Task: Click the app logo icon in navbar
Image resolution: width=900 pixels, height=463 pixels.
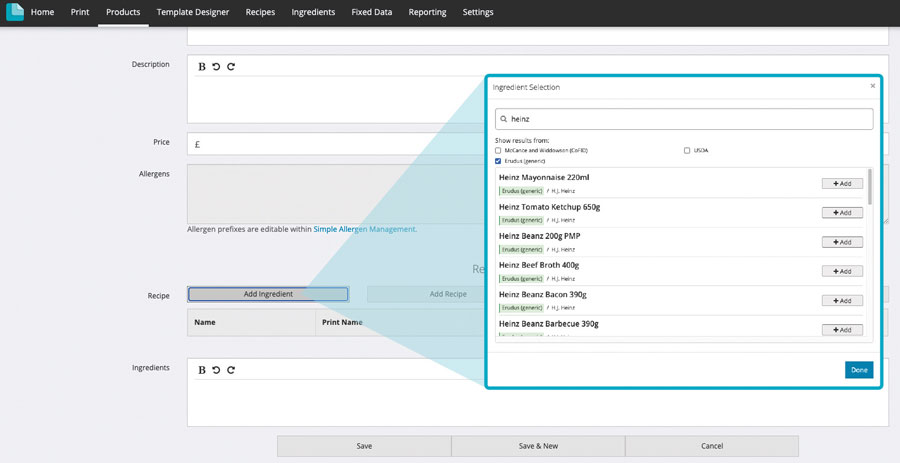Action: pyautogui.click(x=14, y=11)
